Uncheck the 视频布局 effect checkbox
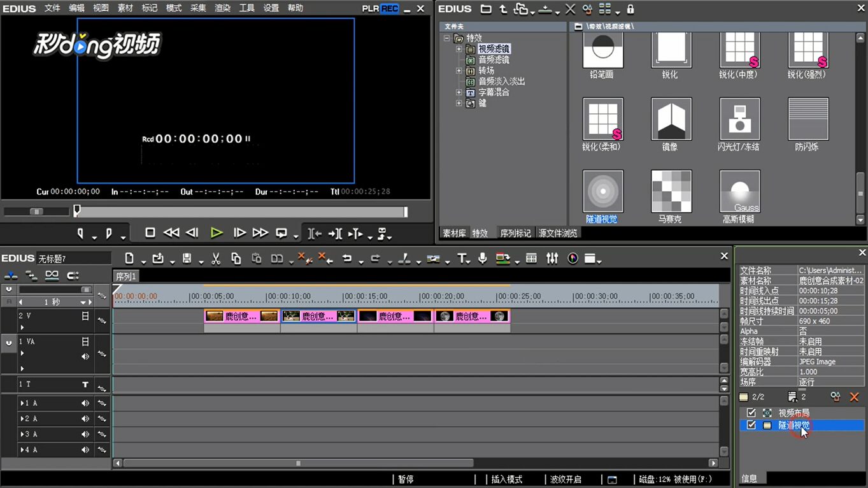This screenshot has width=868, height=488. 751,413
